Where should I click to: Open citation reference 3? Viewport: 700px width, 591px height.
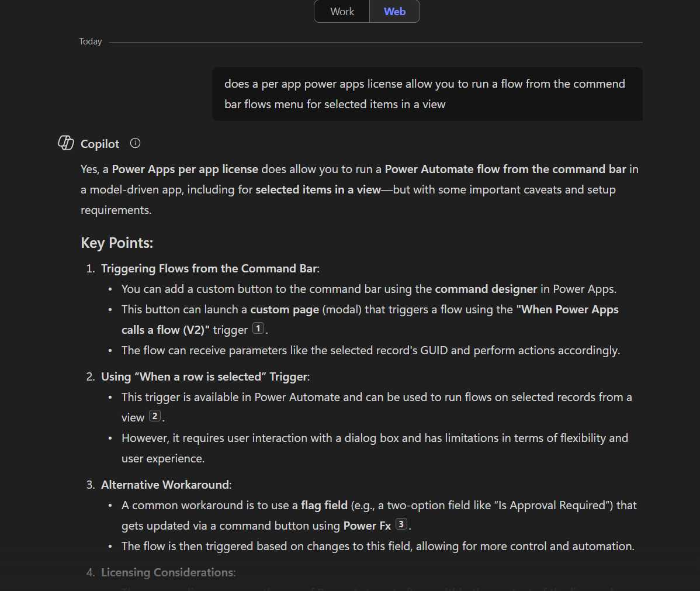coord(401,524)
